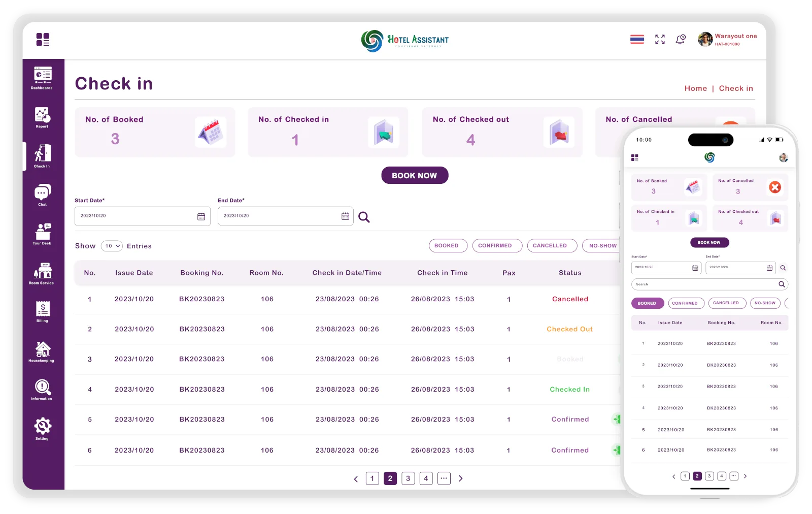
Task: Filter bookings by BOOKED status
Action: point(446,245)
